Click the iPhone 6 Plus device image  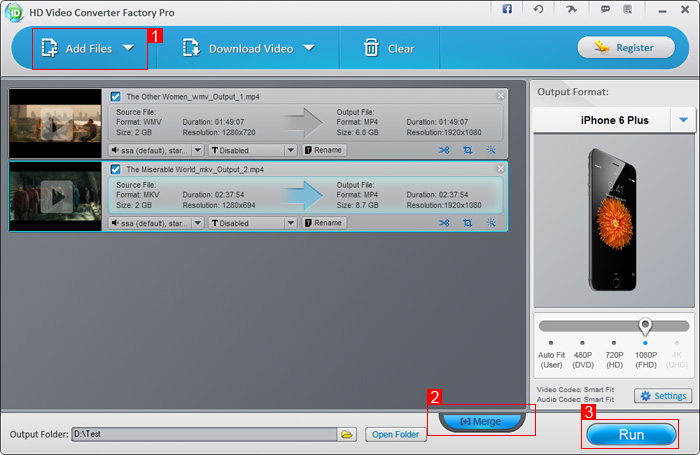[x=614, y=220]
